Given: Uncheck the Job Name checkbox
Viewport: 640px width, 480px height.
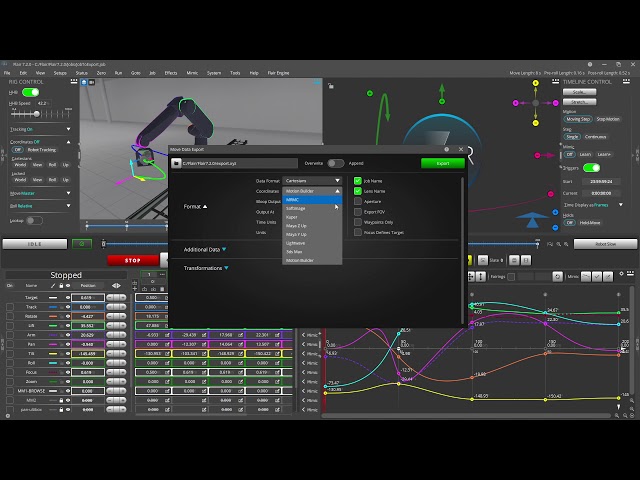Looking at the screenshot, I should pyautogui.click(x=358, y=181).
